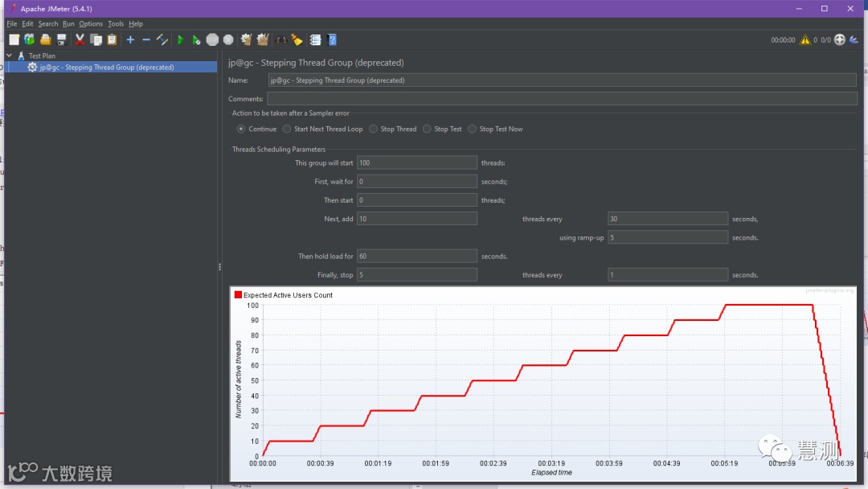The width and height of the screenshot is (868, 489).
Task: Open Help with the question mark icon
Action: [332, 39]
